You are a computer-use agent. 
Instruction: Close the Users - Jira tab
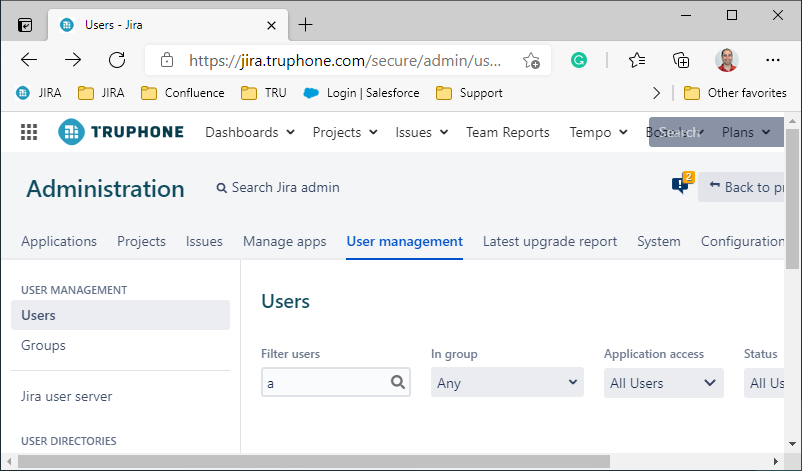pos(272,25)
